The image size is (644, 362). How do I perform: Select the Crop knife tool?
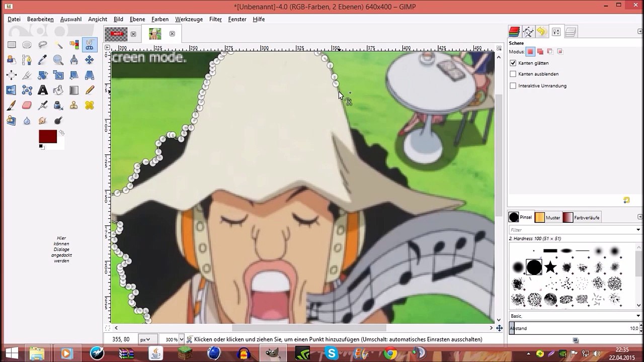27,75
